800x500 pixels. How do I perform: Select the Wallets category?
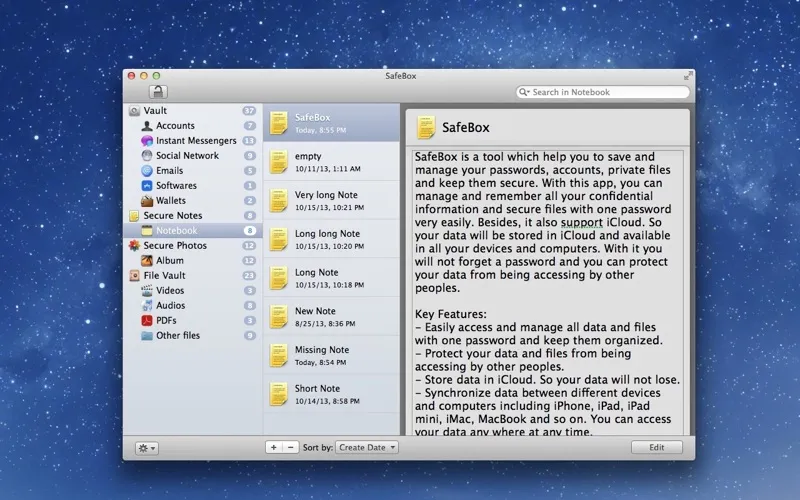click(170, 201)
